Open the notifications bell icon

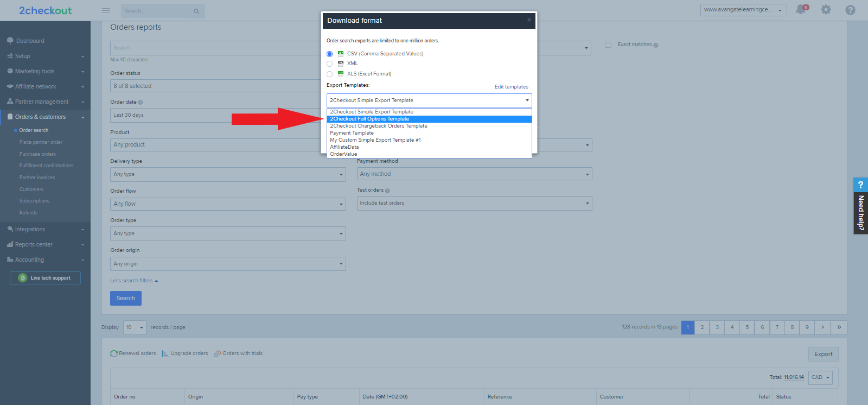[801, 9]
